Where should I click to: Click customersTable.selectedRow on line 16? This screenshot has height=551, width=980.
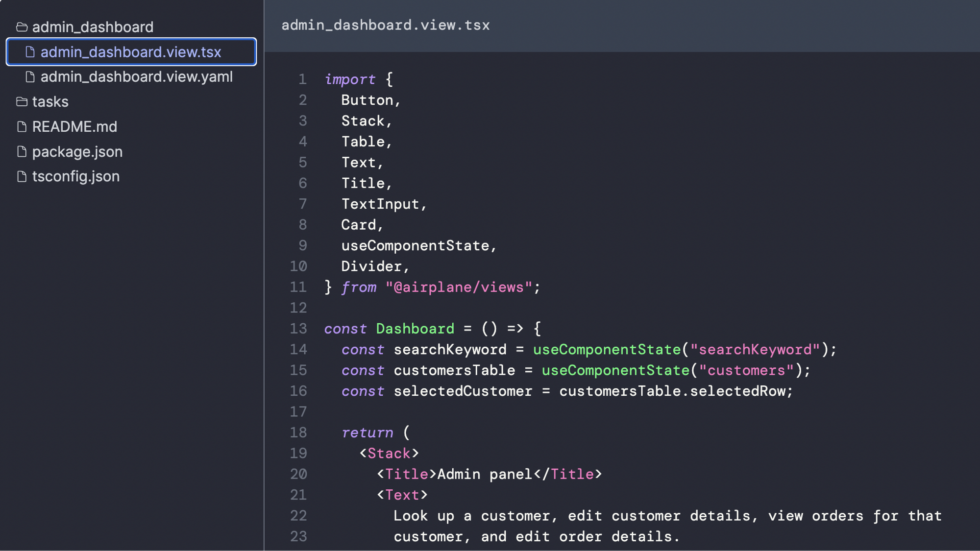(x=672, y=391)
